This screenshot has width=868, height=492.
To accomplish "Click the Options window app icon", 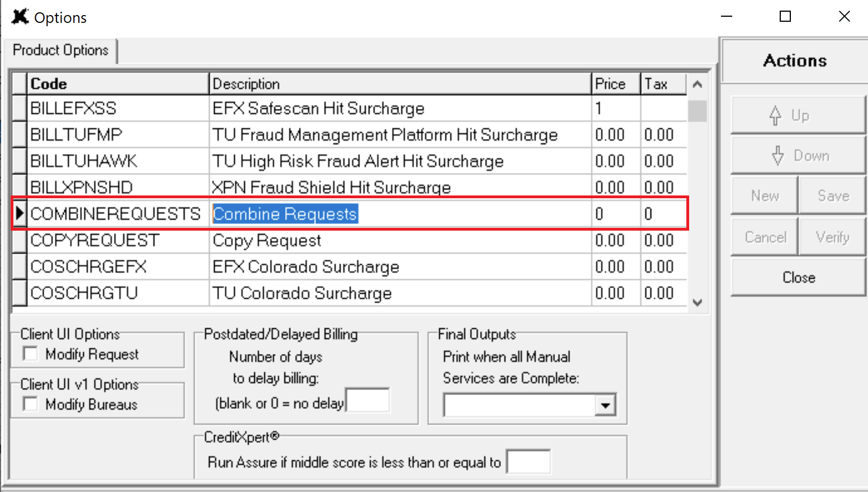I will 20,17.
